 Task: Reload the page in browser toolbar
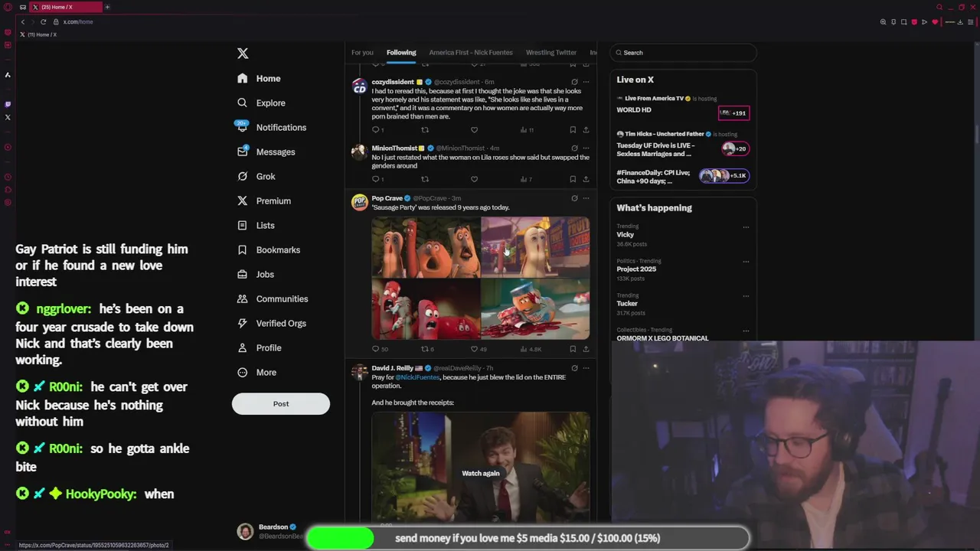click(x=43, y=21)
